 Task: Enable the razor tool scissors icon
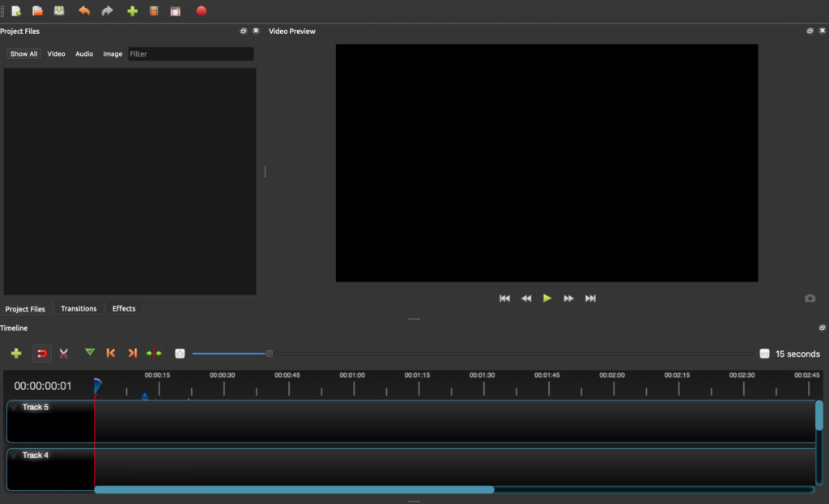pos(64,354)
